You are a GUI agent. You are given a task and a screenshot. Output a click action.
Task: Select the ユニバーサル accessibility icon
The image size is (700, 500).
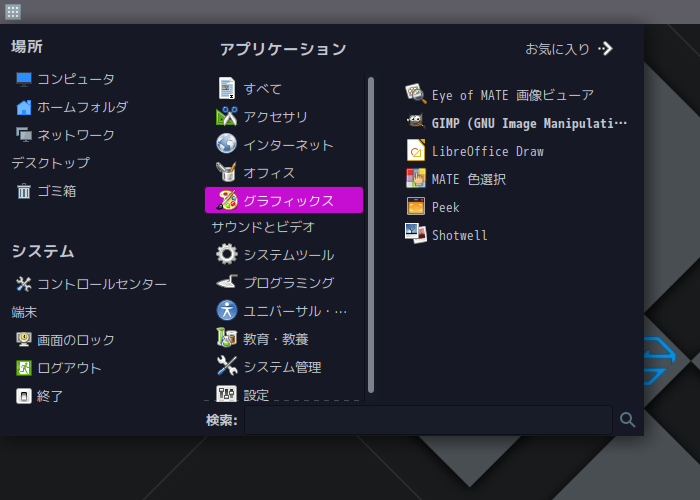[227, 310]
